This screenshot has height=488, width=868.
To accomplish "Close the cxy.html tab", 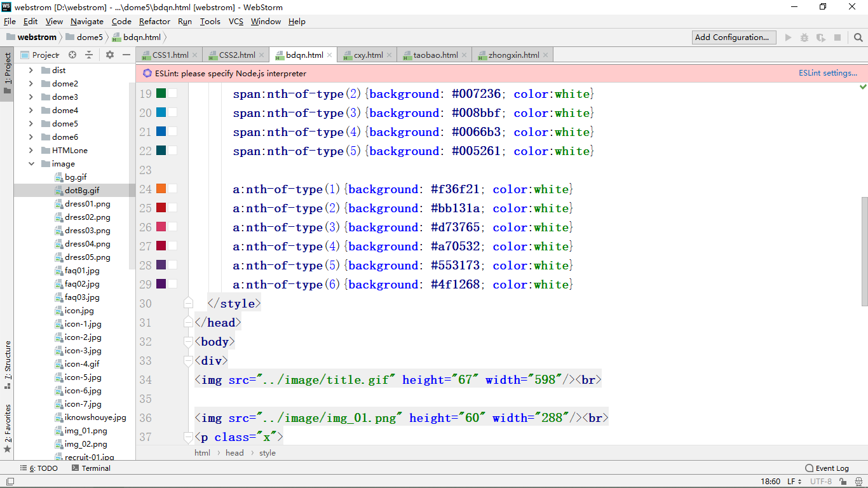I will [x=390, y=55].
